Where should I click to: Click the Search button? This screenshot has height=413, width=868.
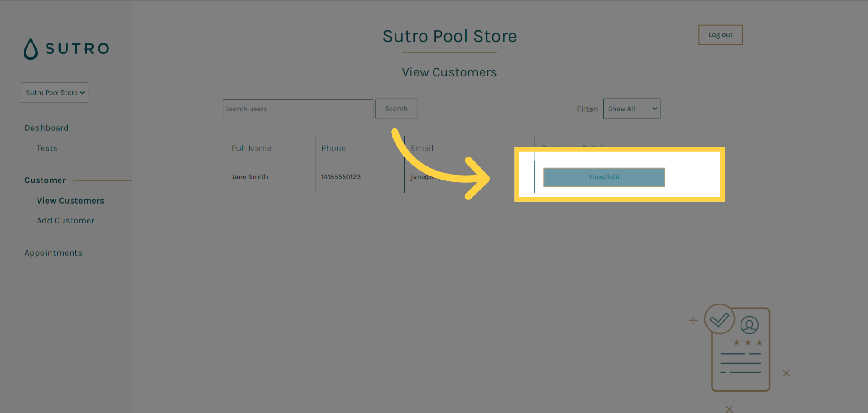click(x=396, y=109)
